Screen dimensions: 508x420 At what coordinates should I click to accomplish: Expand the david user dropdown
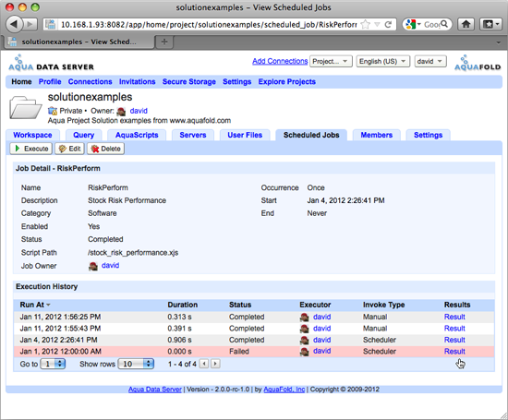tap(430, 61)
